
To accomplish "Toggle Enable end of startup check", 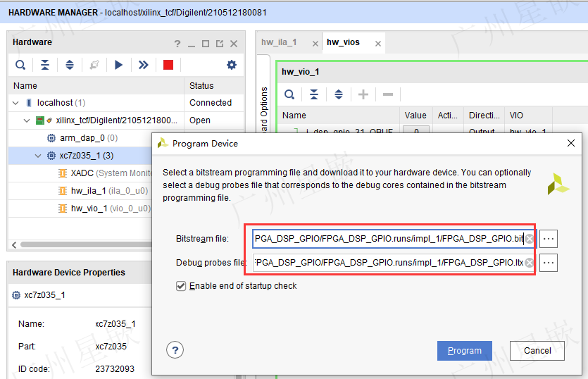I will (x=181, y=286).
